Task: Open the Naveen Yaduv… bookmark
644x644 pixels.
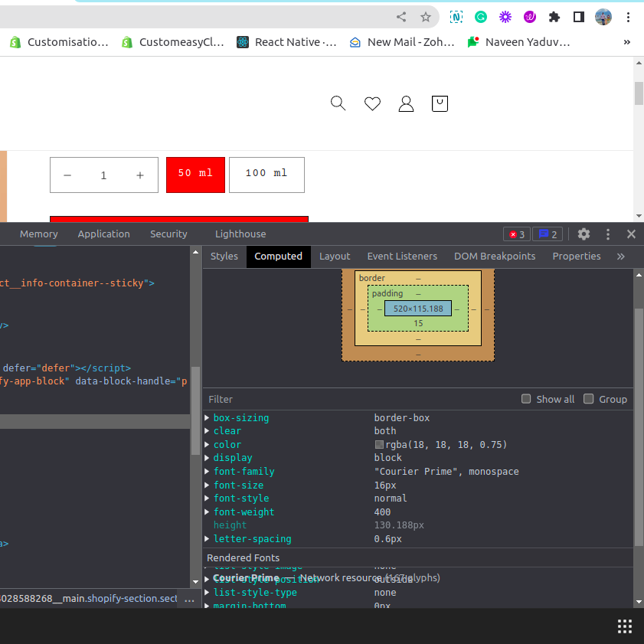Action: [x=518, y=42]
